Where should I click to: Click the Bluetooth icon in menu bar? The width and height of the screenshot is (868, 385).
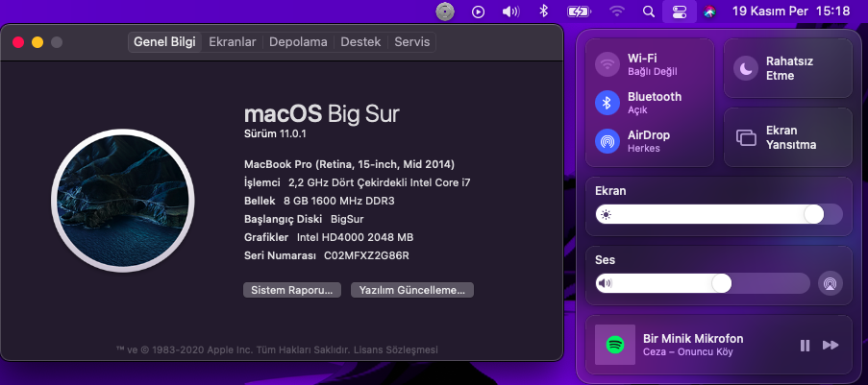(542, 12)
